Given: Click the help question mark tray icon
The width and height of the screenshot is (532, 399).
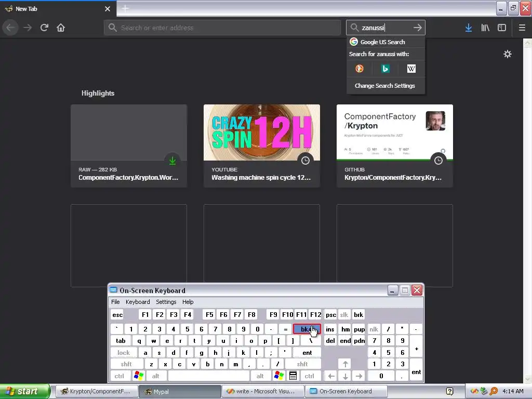Looking at the screenshot, I should (449, 391).
